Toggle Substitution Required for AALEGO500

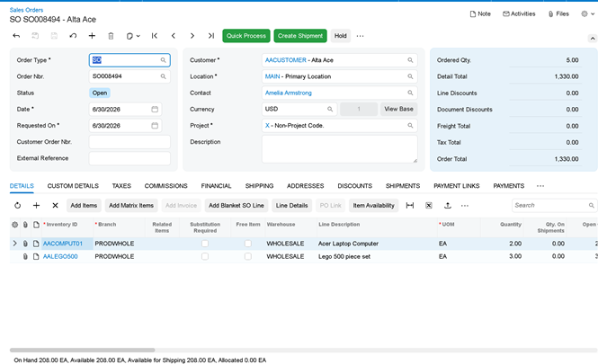point(205,256)
